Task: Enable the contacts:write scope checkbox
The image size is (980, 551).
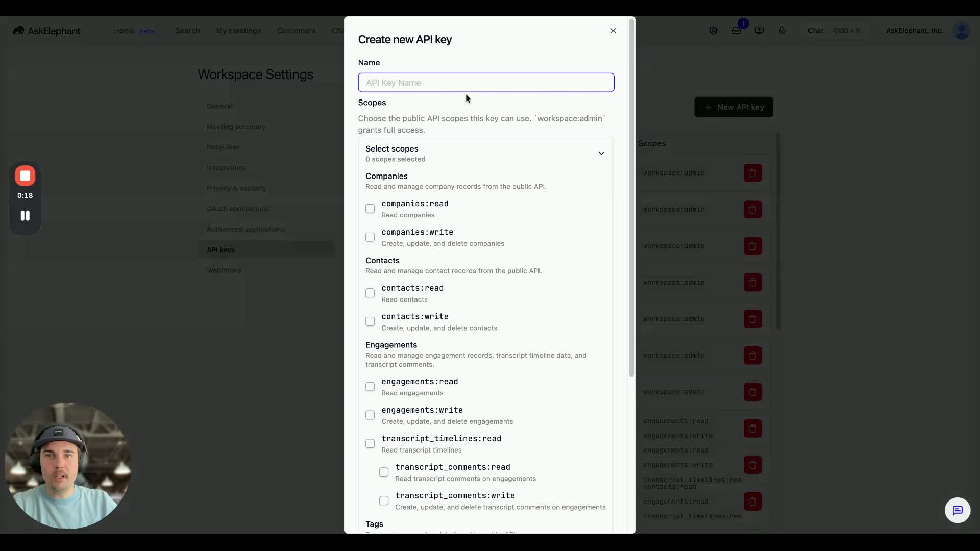Action: 370,322
